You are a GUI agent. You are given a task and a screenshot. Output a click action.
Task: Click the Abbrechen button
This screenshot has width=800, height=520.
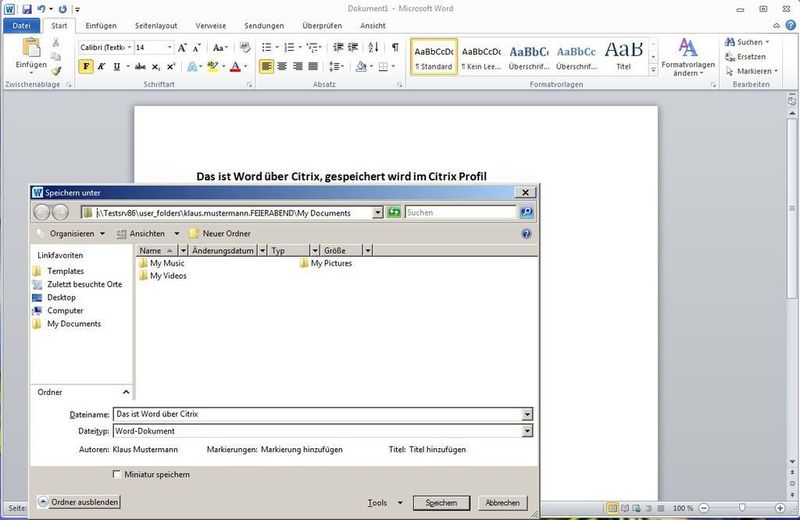pyautogui.click(x=503, y=503)
